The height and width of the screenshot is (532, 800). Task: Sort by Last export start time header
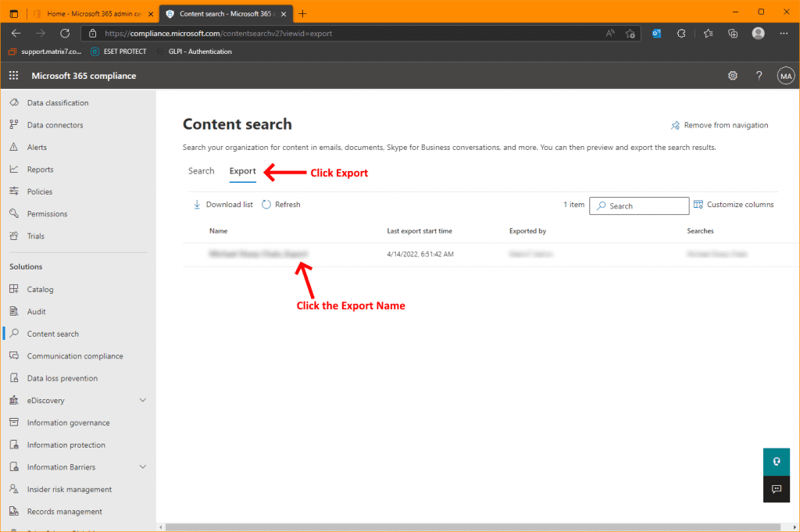click(420, 231)
